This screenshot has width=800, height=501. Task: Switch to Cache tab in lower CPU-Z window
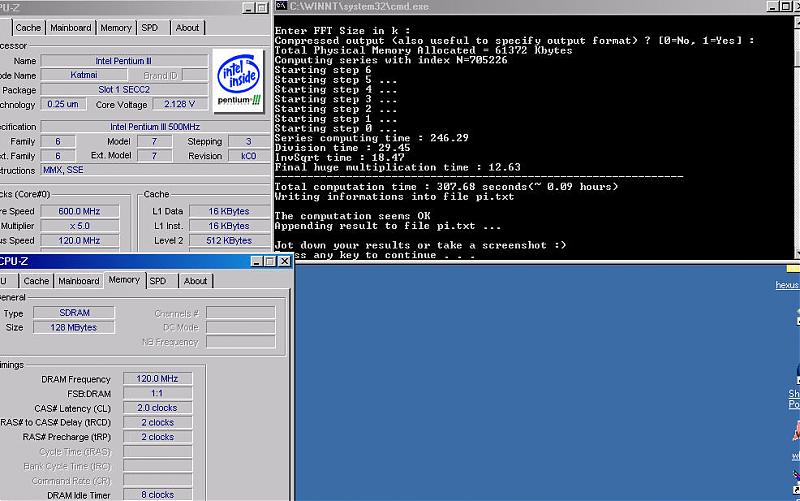coord(36,281)
